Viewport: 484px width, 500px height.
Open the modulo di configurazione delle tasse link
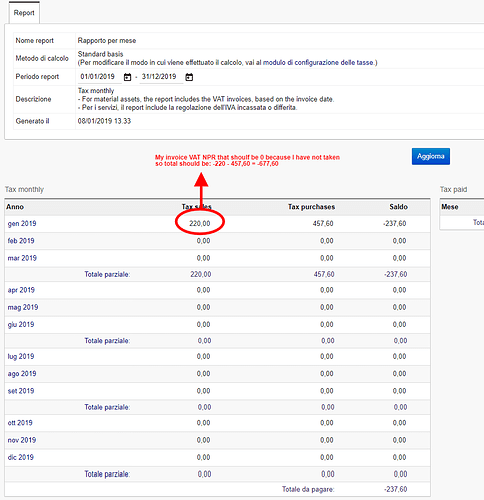319,62
